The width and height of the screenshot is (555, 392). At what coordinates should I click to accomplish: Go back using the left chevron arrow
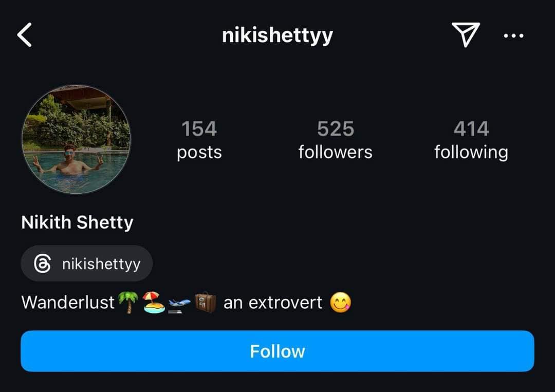[25, 34]
